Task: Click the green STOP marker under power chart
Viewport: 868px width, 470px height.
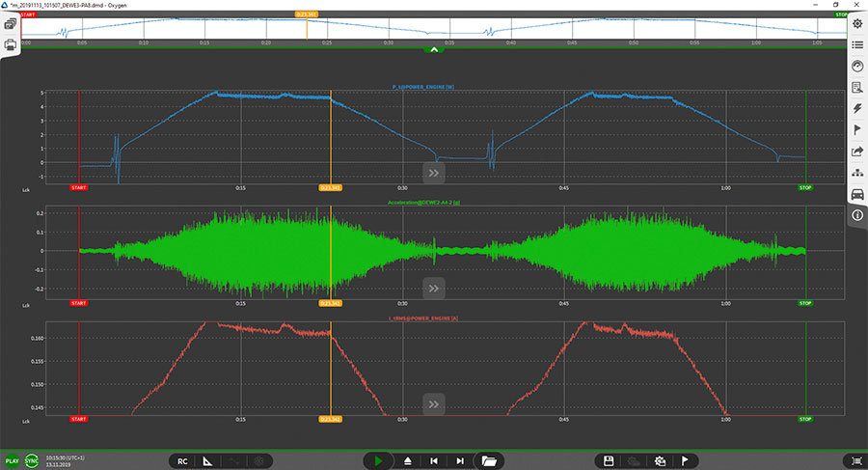Action: click(x=805, y=188)
